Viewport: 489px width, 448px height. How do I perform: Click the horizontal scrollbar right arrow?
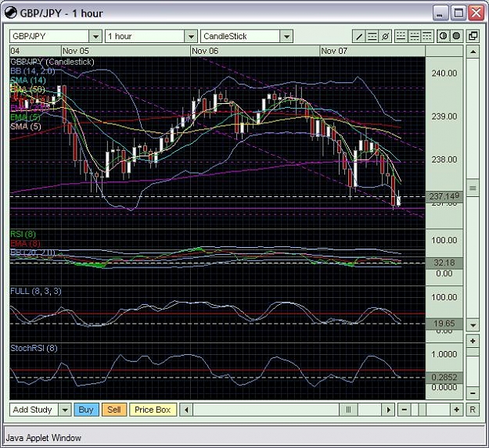point(389,410)
